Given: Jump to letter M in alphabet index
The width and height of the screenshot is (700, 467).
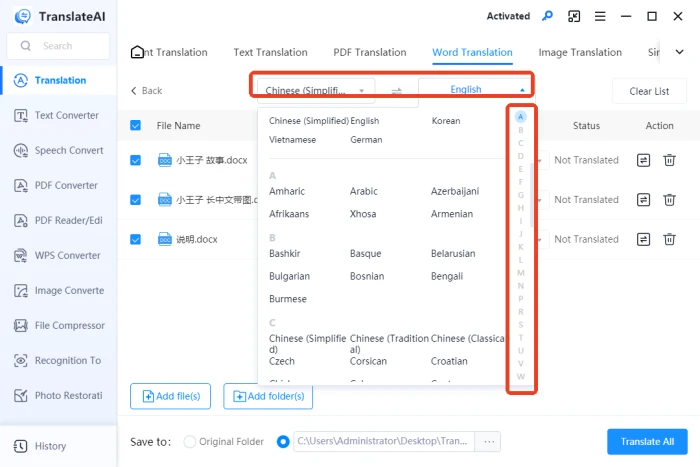Looking at the screenshot, I should pyautogui.click(x=520, y=273).
